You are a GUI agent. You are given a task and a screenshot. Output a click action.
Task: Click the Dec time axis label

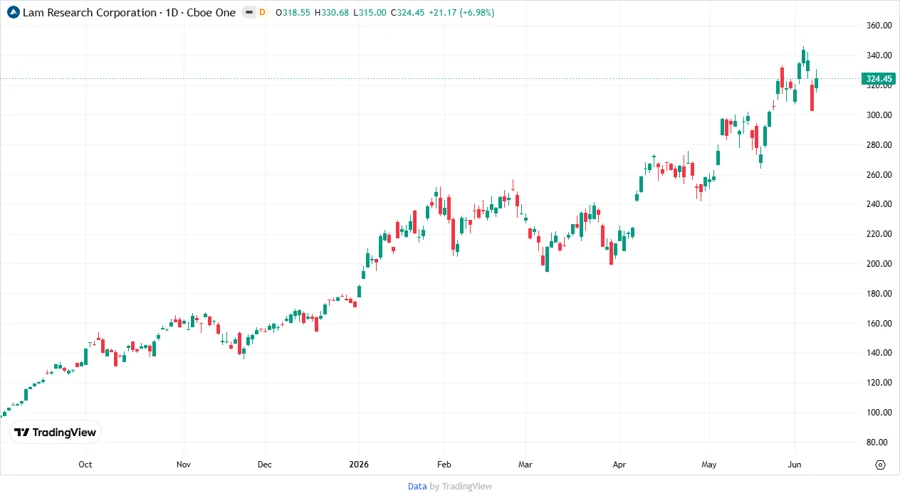(x=264, y=464)
